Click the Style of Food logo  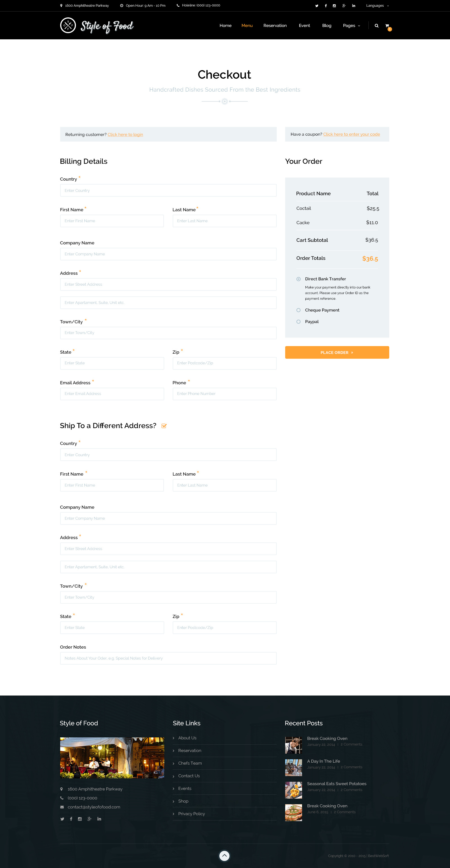tap(97, 26)
